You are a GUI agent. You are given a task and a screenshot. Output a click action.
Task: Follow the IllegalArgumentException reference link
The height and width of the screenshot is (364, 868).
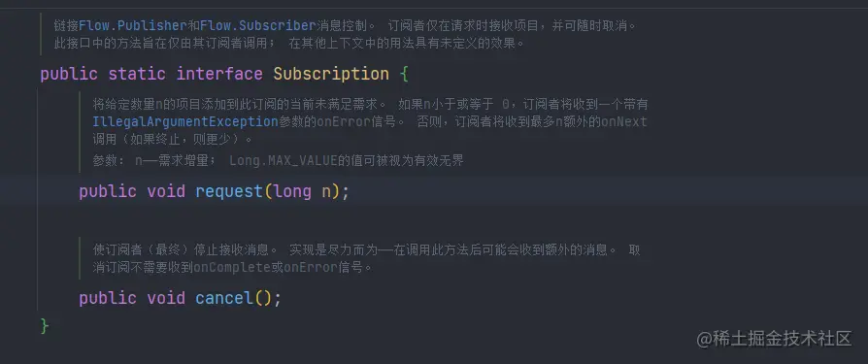185,121
